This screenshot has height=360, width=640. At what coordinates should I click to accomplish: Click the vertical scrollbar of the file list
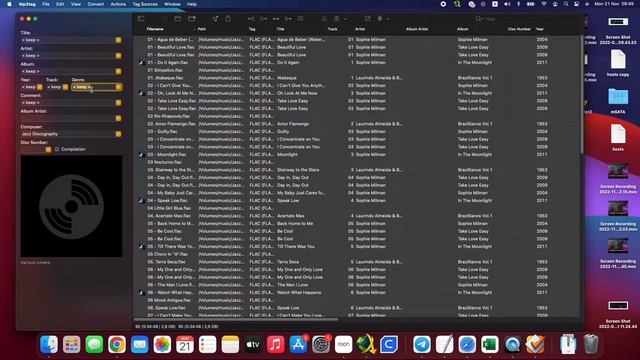582,94
